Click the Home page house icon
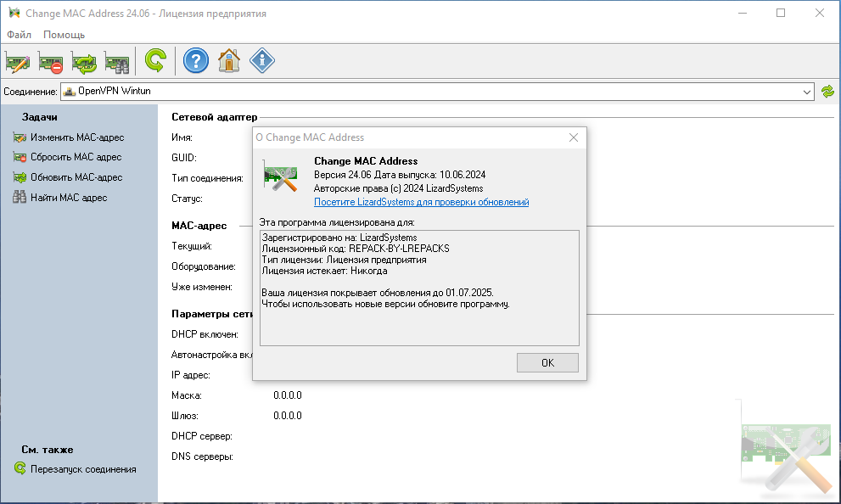841x504 pixels. [229, 60]
